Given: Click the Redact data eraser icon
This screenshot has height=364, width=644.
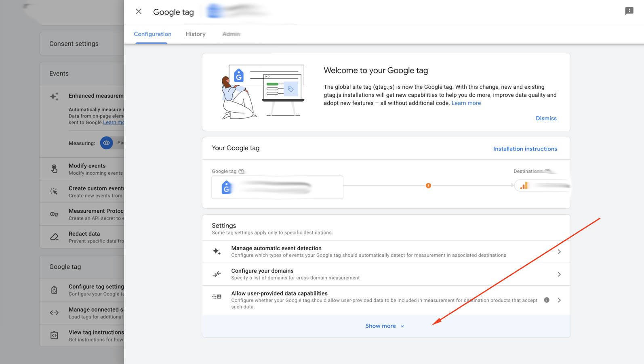Looking at the screenshot, I should [54, 237].
